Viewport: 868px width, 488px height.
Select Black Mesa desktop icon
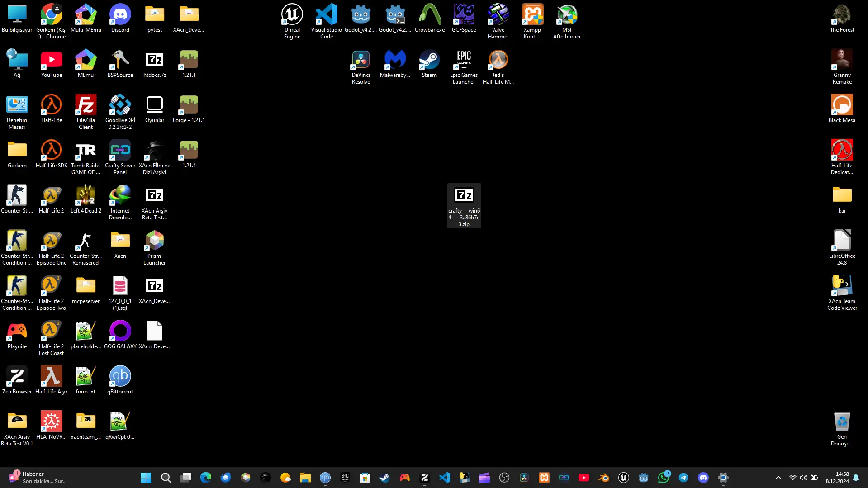[x=842, y=109]
